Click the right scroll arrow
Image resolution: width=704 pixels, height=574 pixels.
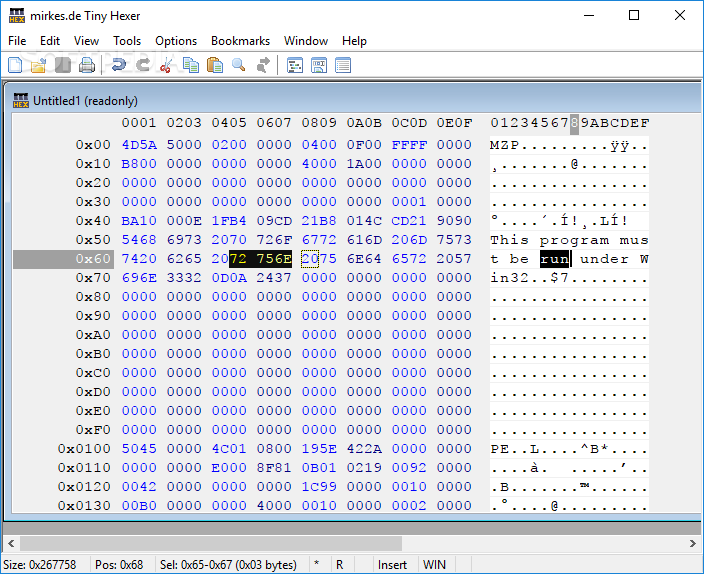(693, 543)
